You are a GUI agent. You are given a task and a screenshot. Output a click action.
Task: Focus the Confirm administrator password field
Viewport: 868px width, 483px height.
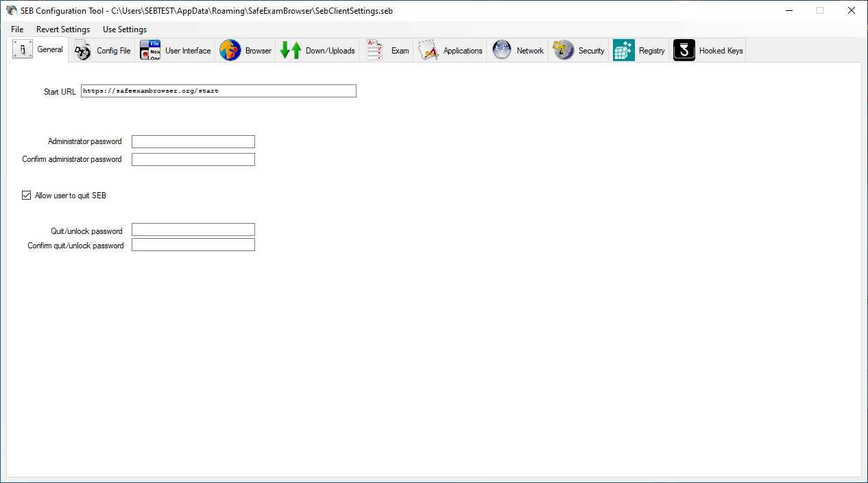coord(193,160)
